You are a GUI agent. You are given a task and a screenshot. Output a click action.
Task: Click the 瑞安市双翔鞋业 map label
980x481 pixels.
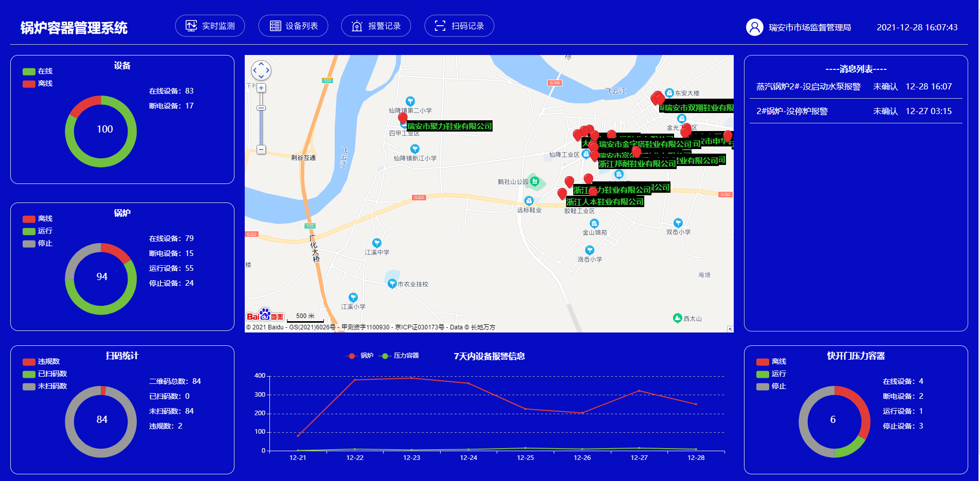pyautogui.click(x=699, y=107)
